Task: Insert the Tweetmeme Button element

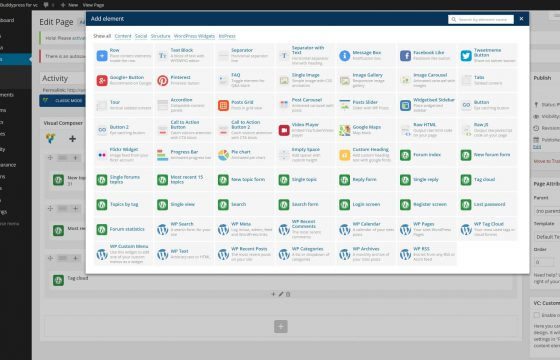Action: coord(488,56)
